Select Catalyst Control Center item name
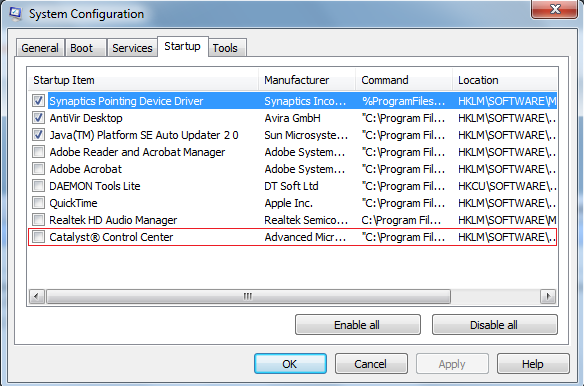The image size is (584, 386). tap(111, 237)
